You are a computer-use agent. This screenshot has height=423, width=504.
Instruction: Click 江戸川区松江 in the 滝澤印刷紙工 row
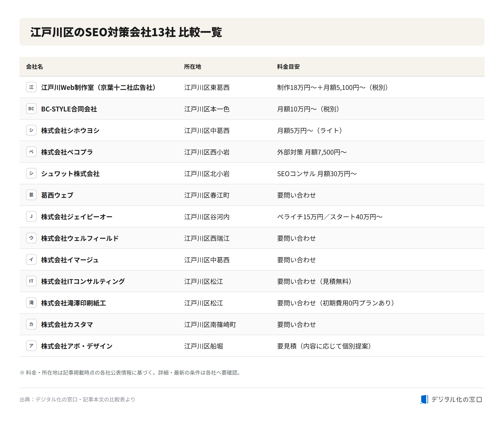coord(204,303)
